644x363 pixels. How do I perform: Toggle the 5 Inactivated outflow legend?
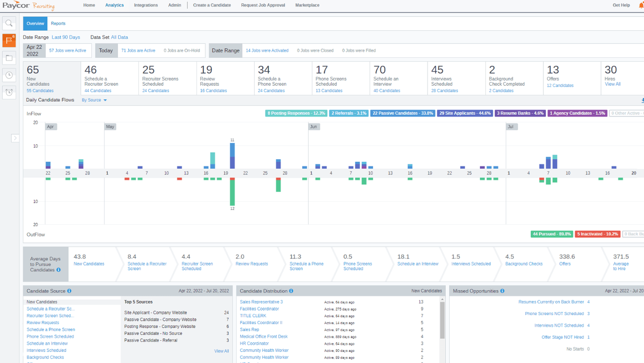[598, 234]
